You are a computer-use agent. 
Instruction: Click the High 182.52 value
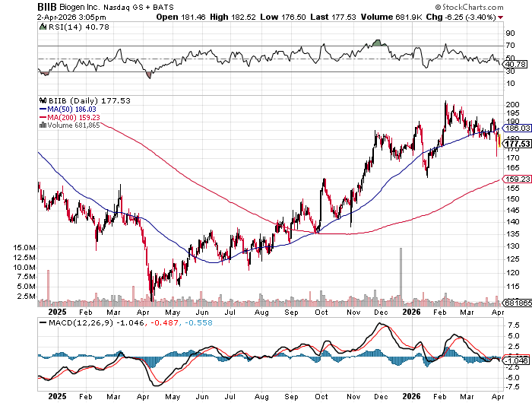[x=233, y=17]
